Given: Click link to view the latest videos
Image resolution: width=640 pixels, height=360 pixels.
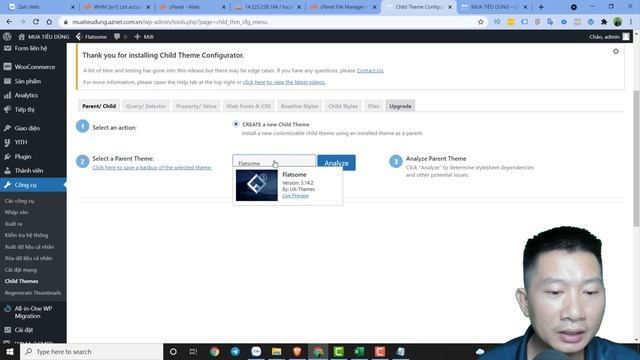Looking at the screenshot, I should coord(284,82).
